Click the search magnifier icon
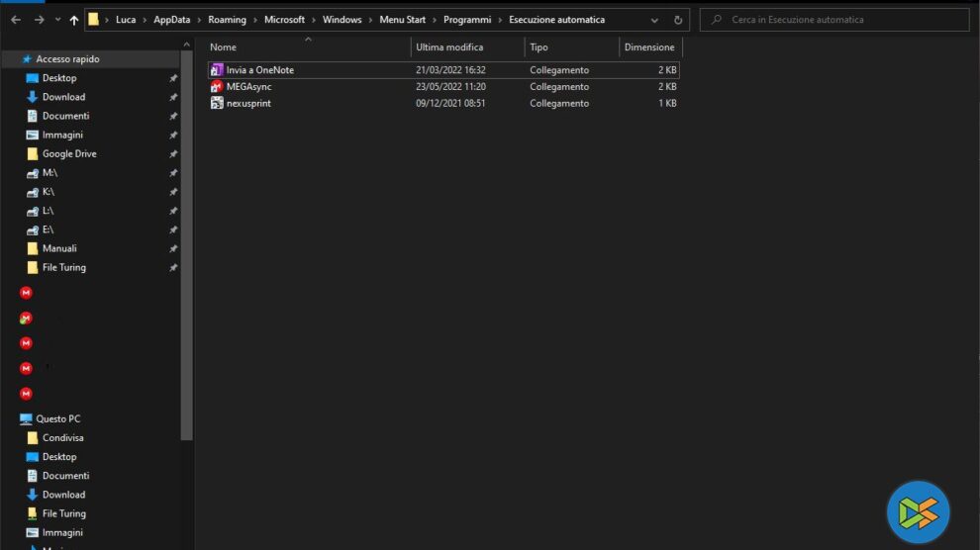 click(717, 20)
